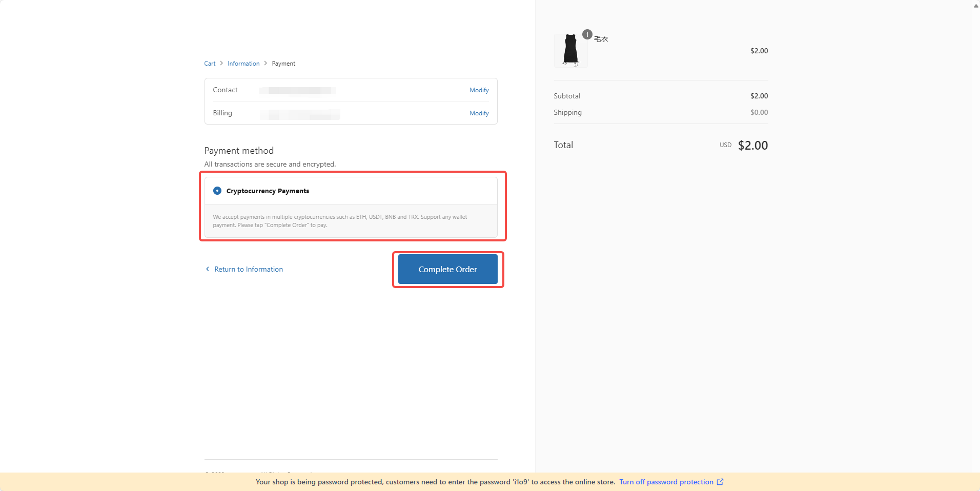Viewport: 980px width, 491px height.
Task: Click the product name 毛衣
Action: pyautogui.click(x=601, y=39)
